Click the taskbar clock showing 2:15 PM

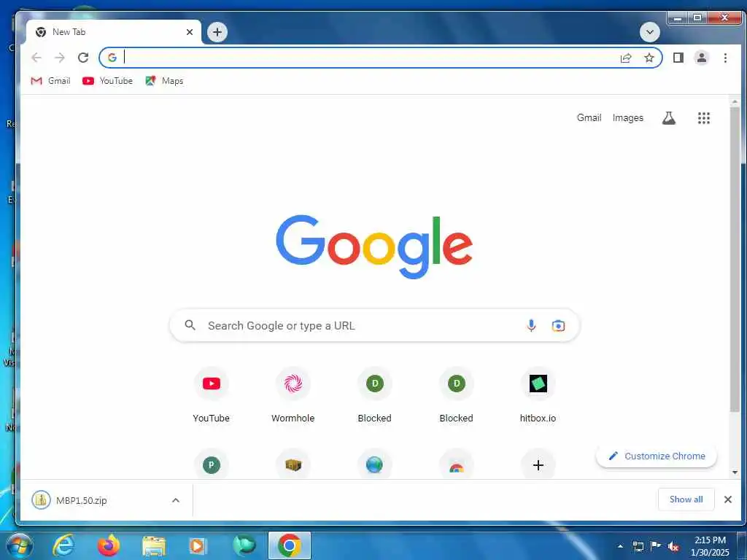coord(710,546)
